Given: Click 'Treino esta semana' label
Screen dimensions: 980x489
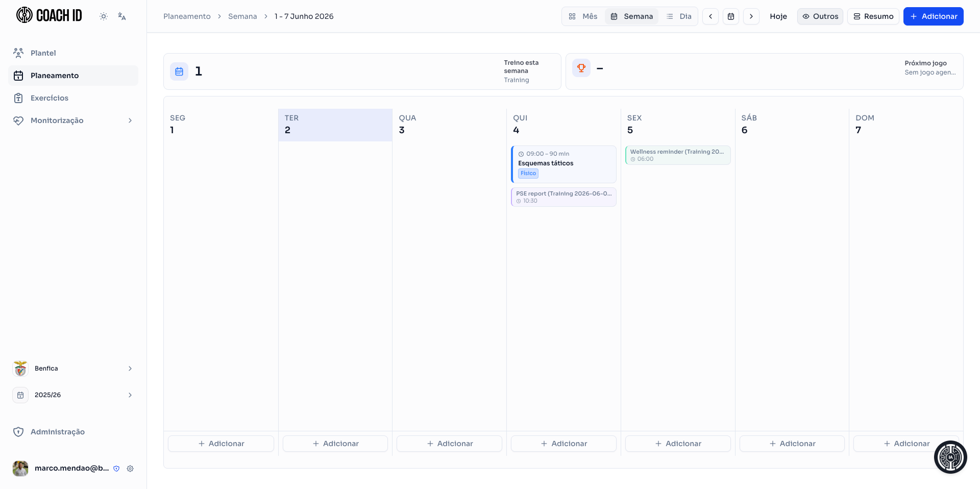Looking at the screenshot, I should (x=521, y=67).
